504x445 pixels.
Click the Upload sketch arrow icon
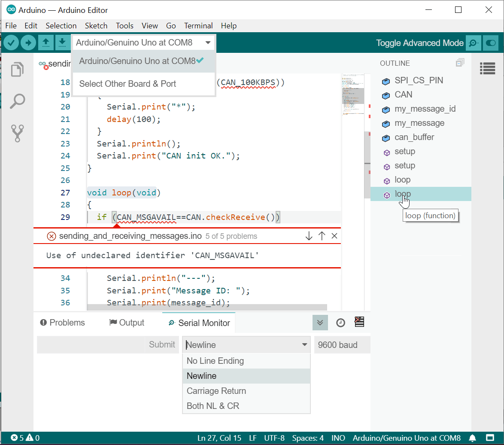[28, 43]
